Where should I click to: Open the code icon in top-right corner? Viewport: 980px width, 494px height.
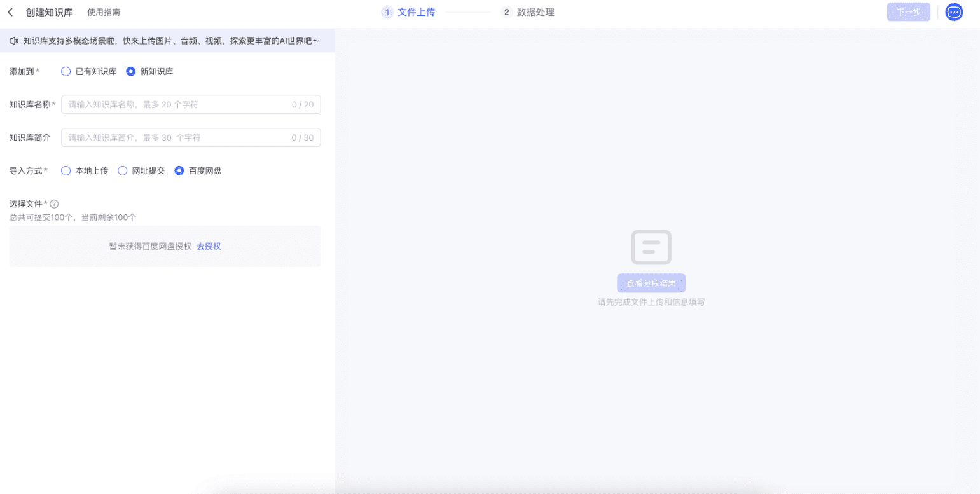pos(954,12)
